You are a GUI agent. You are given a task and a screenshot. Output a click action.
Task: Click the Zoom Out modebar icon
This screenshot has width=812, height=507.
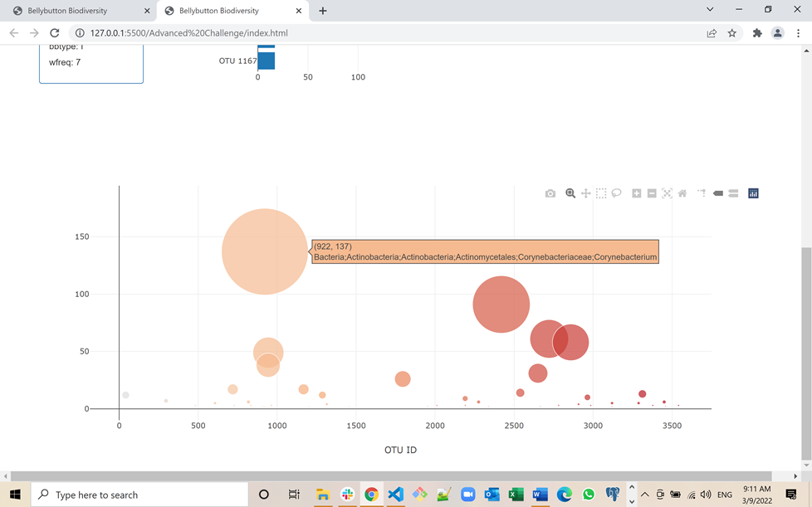pyautogui.click(x=651, y=193)
